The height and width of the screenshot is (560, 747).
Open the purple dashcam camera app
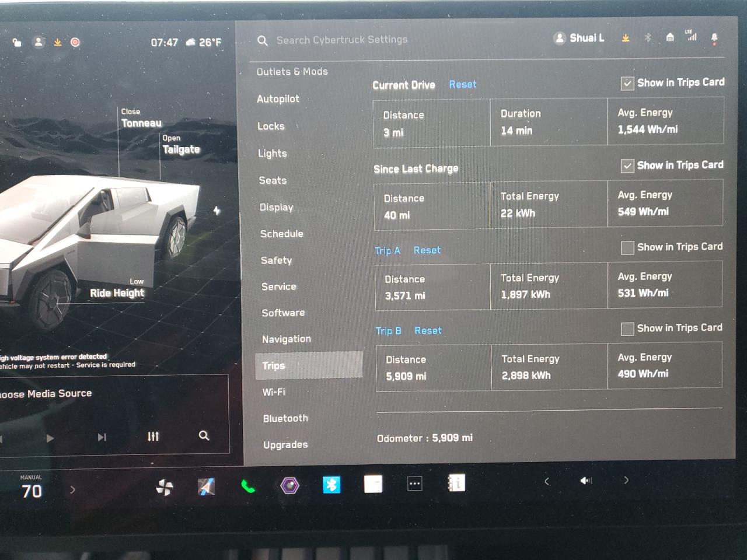point(289,485)
